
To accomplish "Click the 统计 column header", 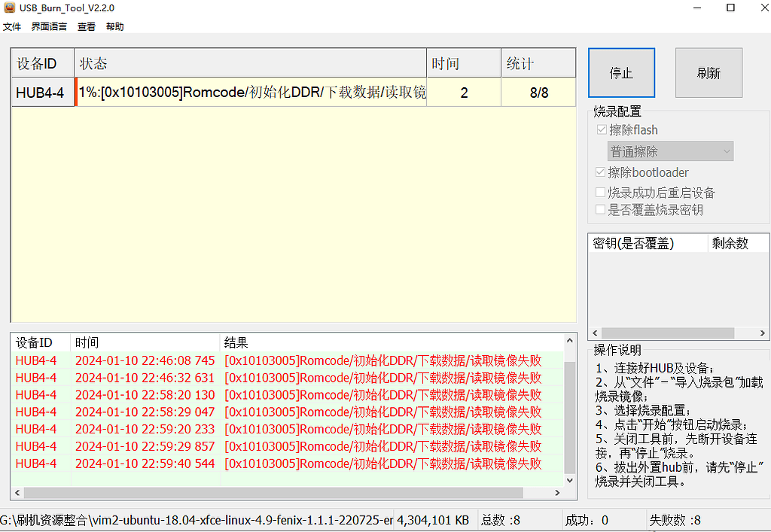I will (x=538, y=63).
